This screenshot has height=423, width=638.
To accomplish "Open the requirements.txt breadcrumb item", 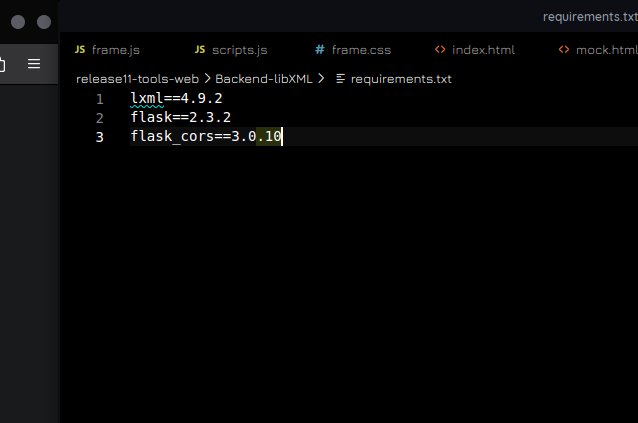I will click(401, 78).
